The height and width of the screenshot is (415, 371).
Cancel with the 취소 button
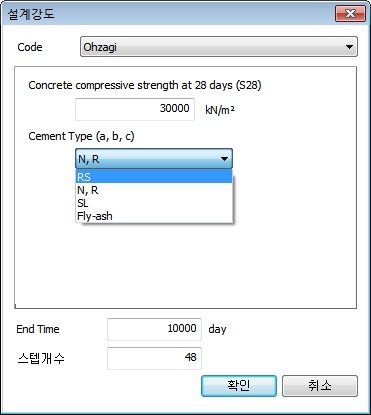point(320,386)
